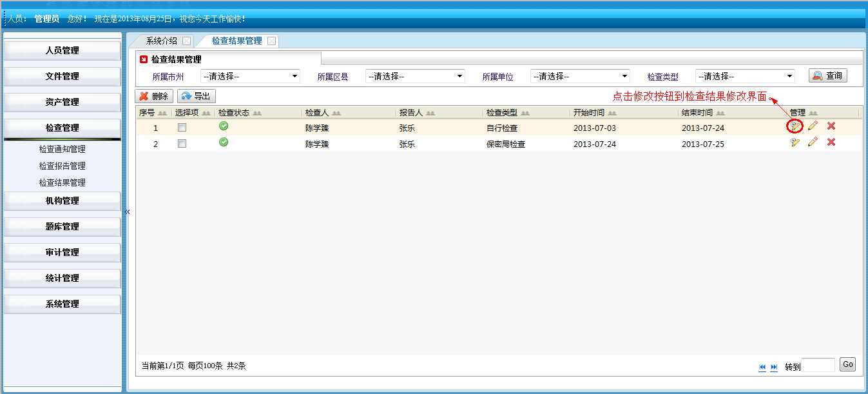Open the 所属单位 dropdown
The height and width of the screenshot is (394, 868).
pyautogui.click(x=580, y=76)
